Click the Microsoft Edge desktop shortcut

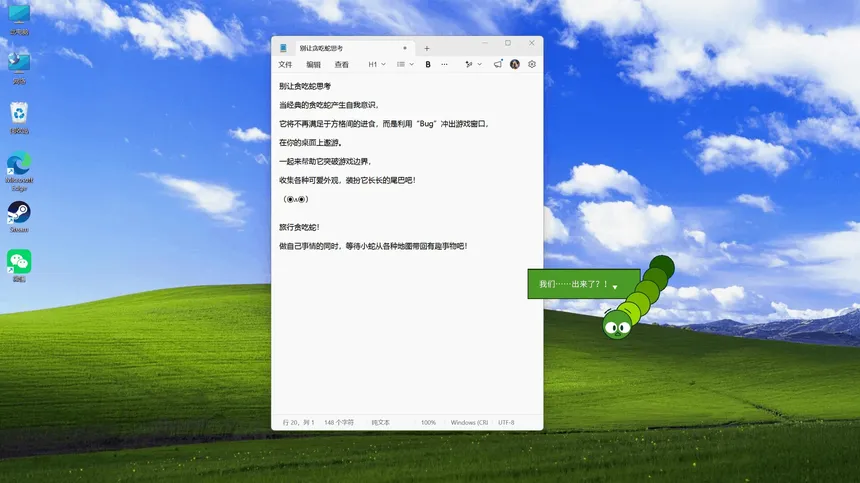(x=19, y=171)
